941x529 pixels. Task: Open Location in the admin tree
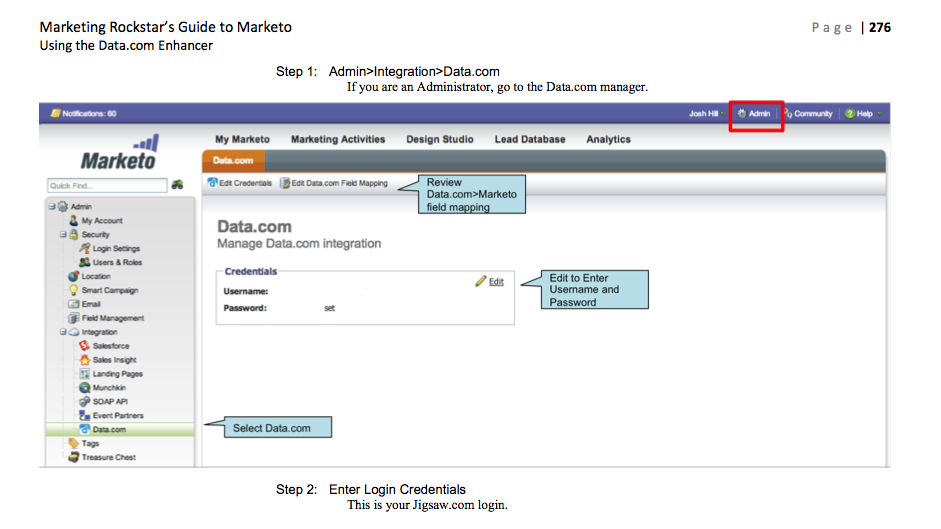click(x=96, y=276)
